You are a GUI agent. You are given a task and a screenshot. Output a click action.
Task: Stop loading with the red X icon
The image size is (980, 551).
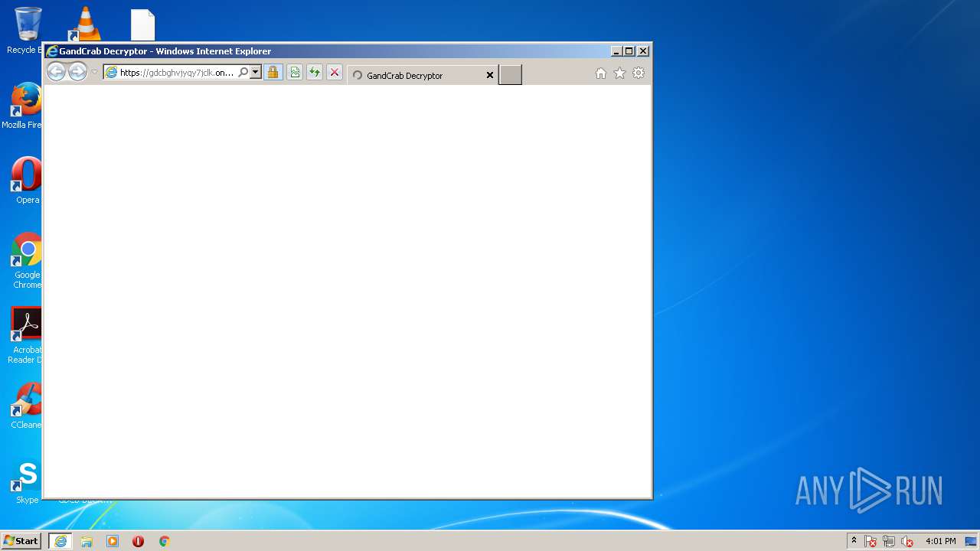click(x=335, y=73)
